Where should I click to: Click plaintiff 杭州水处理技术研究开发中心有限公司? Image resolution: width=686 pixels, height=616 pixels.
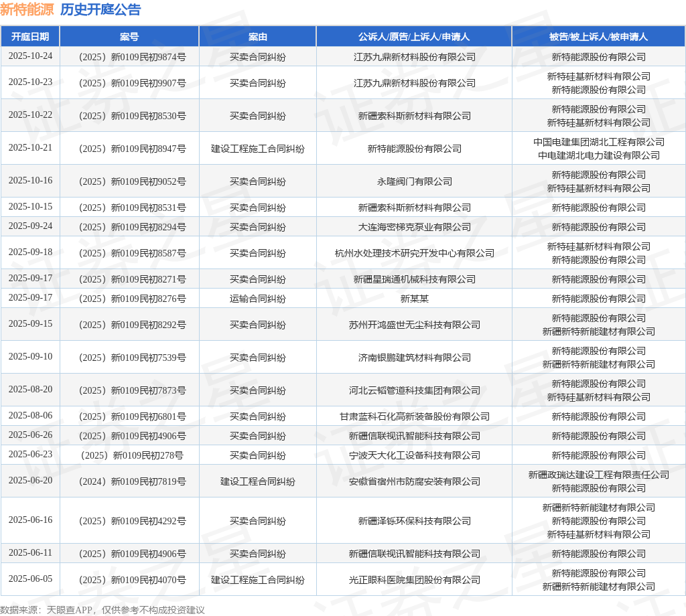[414, 253]
